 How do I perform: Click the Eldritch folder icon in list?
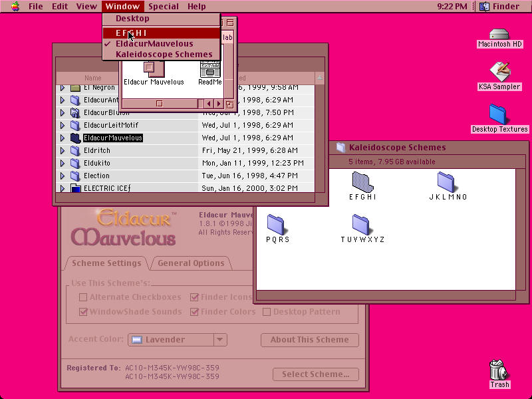click(75, 150)
